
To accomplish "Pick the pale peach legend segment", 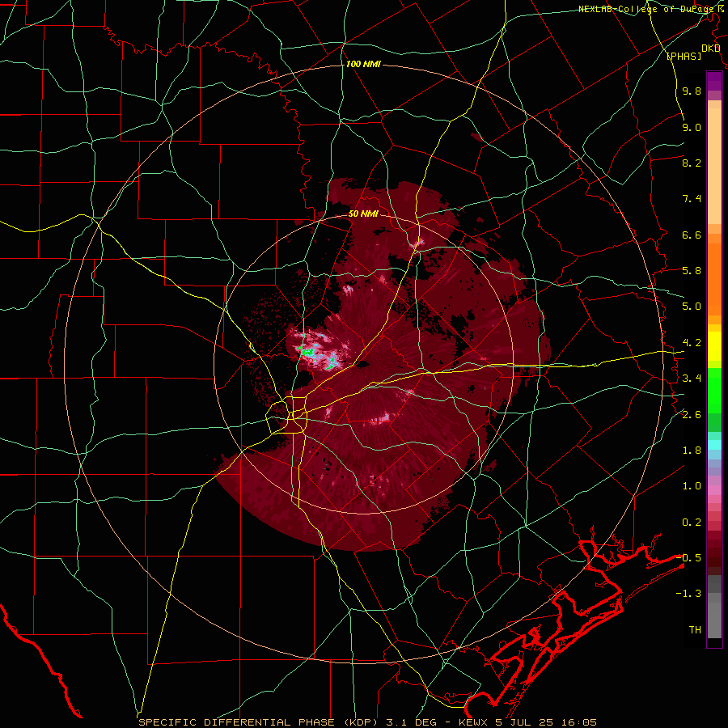I will 714,166.
